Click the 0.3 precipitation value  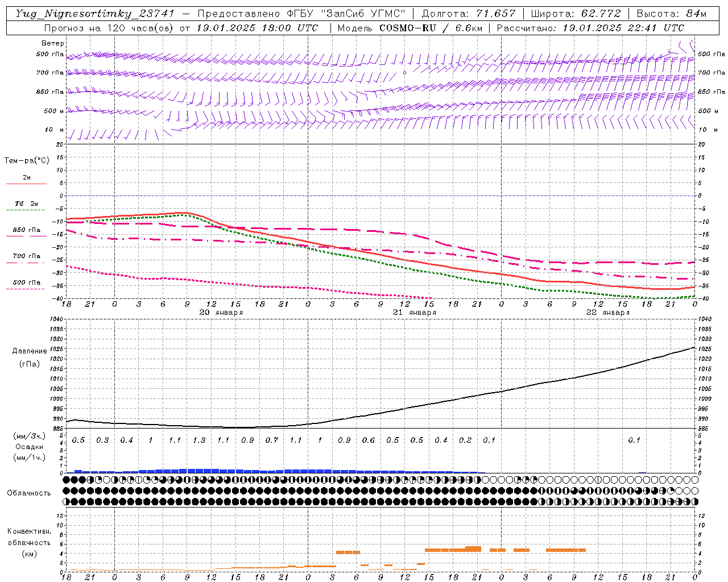click(x=102, y=440)
